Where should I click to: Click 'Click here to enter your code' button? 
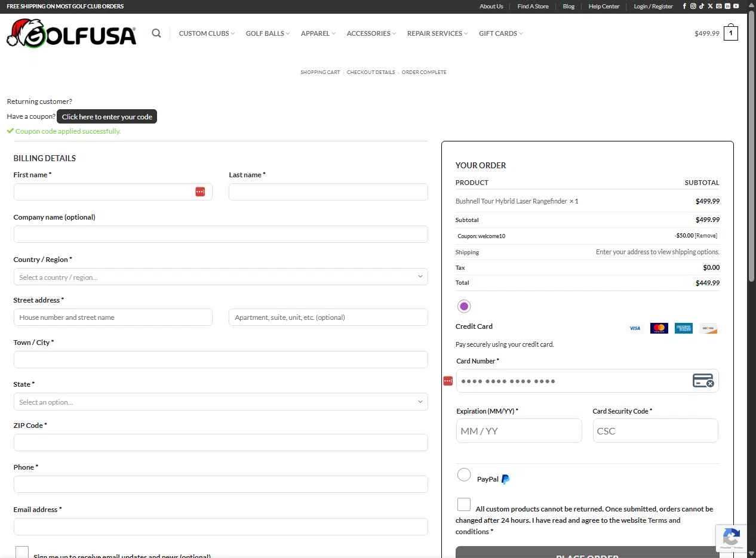click(x=107, y=116)
